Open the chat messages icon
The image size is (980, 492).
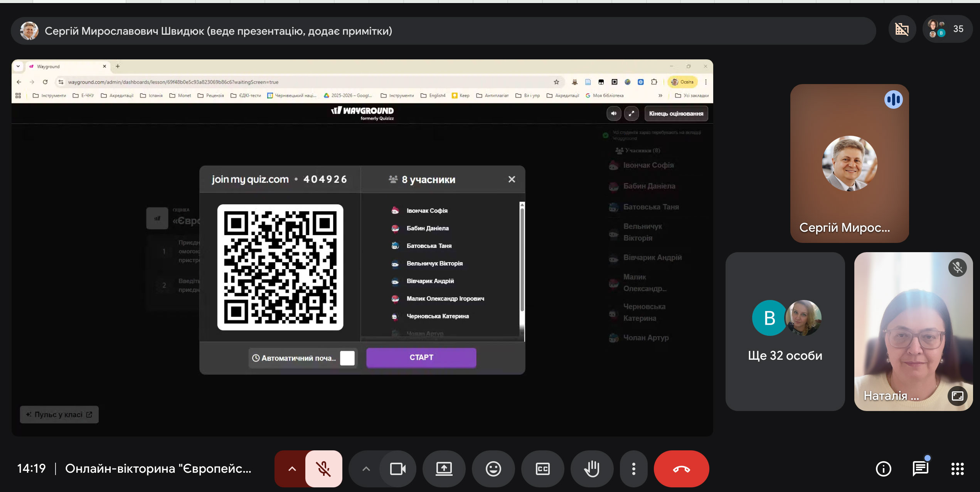tap(920, 469)
